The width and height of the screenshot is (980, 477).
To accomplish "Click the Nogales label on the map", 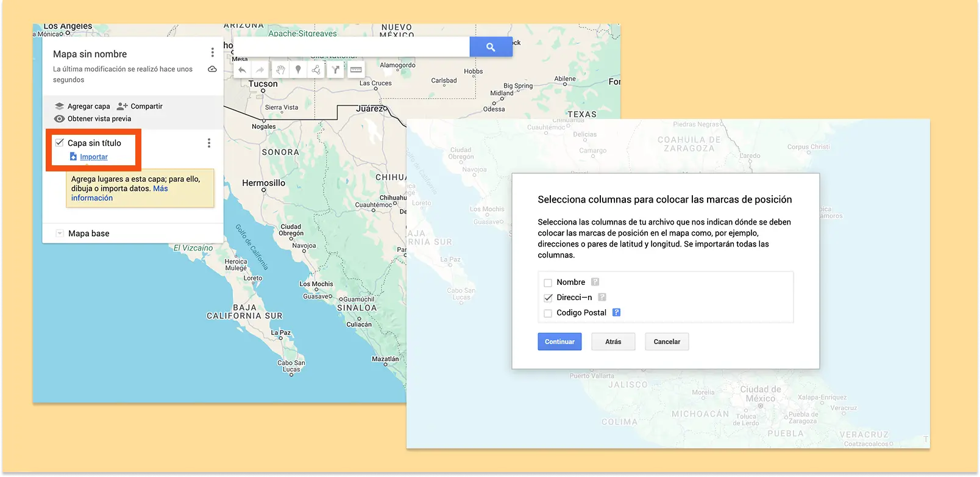I will 264,127.
